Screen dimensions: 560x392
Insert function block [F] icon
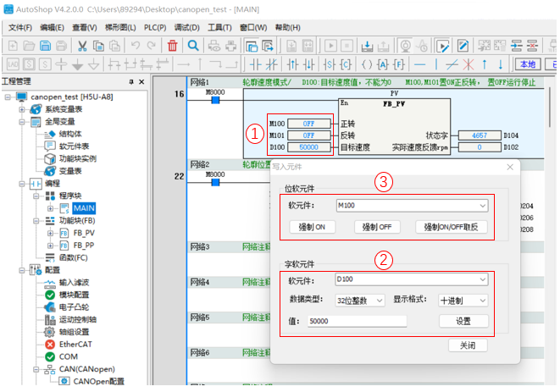(398, 64)
